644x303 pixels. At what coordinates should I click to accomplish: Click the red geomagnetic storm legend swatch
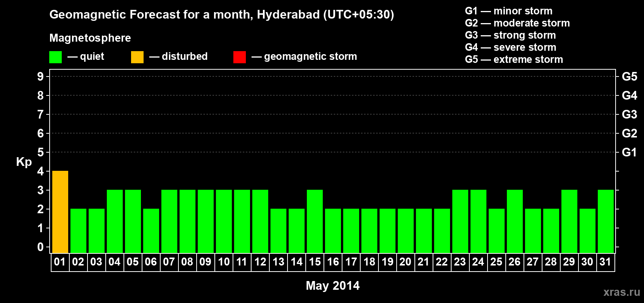tap(239, 57)
